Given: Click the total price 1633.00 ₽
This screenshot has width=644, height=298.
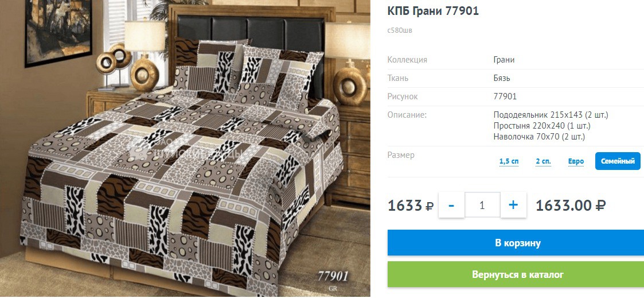Looking at the screenshot, I should [571, 205].
